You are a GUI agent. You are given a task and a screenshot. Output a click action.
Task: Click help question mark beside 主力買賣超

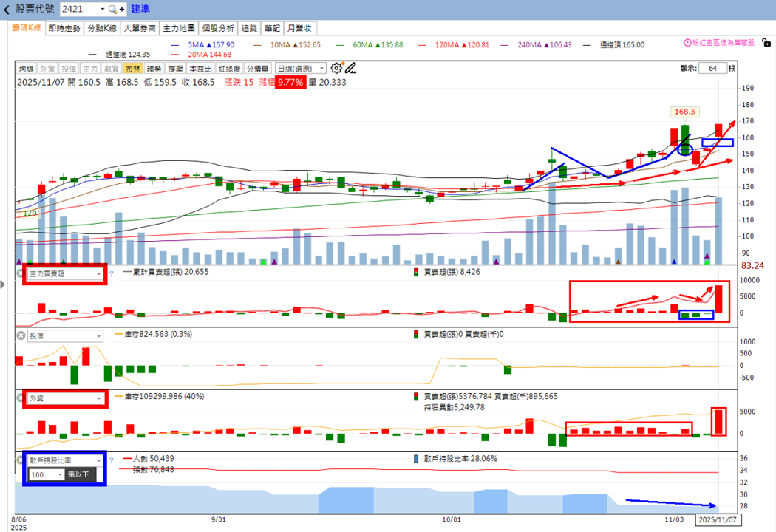112,273
